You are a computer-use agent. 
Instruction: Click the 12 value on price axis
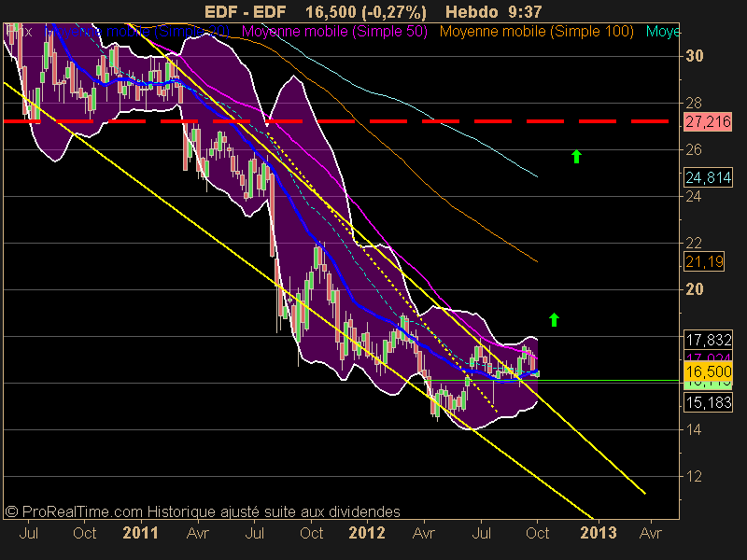(x=694, y=476)
